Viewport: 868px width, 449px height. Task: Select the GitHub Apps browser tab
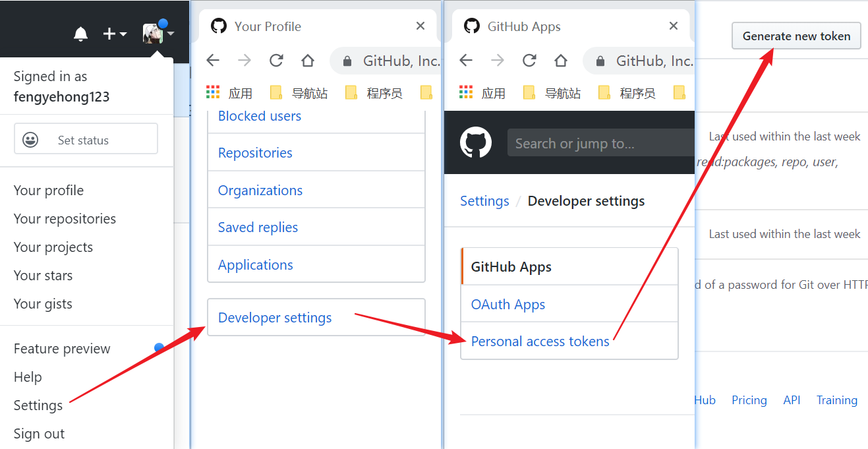tap(571, 26)
